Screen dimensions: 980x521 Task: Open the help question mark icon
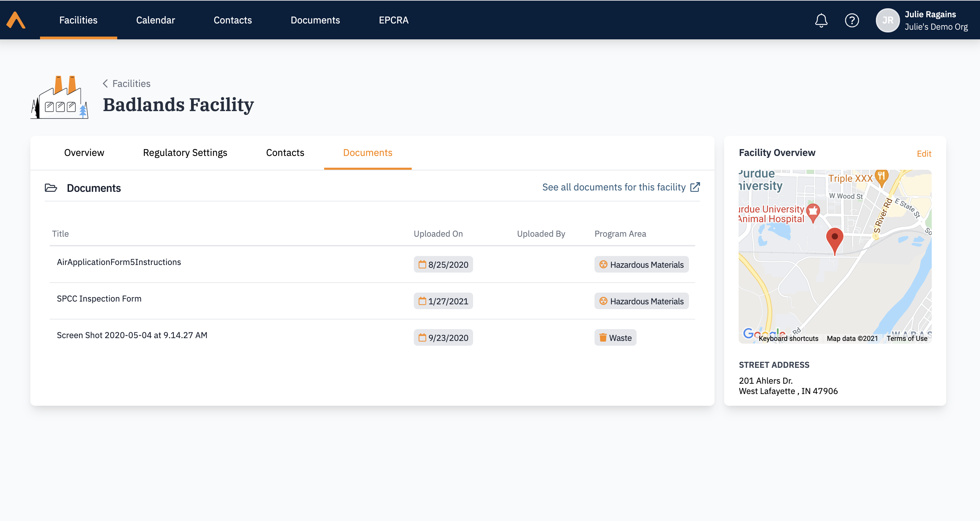(x=852, y=20)
